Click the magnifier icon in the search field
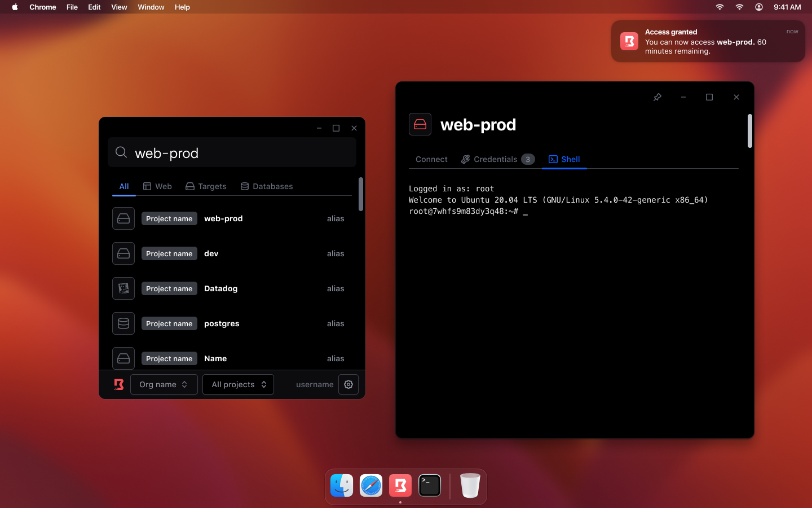 [x=121, y=152]
